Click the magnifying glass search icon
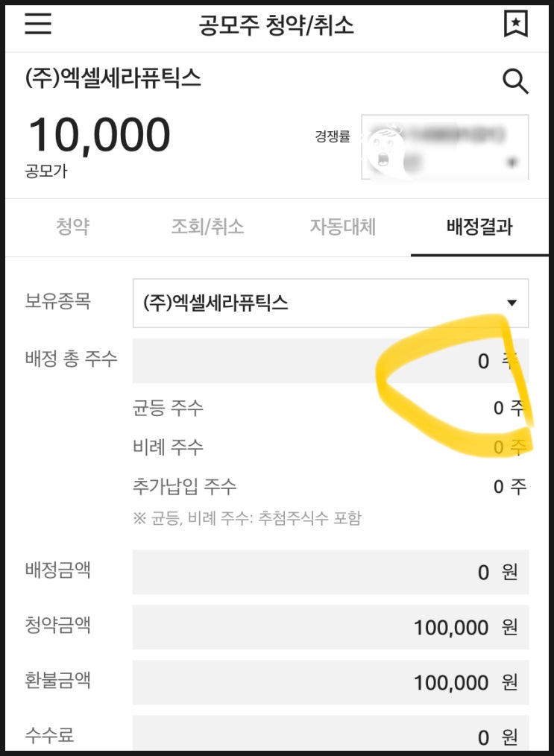This screenshot has width=554, height=756. 515,81
